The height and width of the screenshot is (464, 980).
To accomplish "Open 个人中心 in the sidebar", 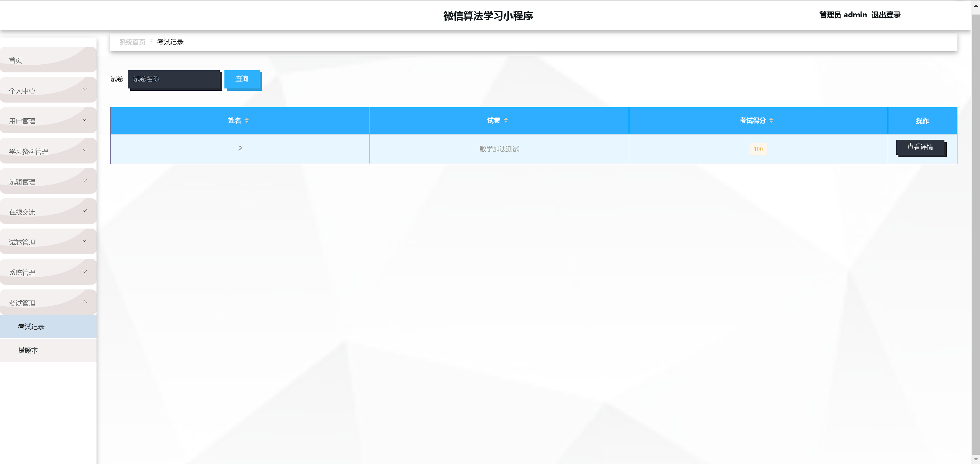I will (48, 90).
